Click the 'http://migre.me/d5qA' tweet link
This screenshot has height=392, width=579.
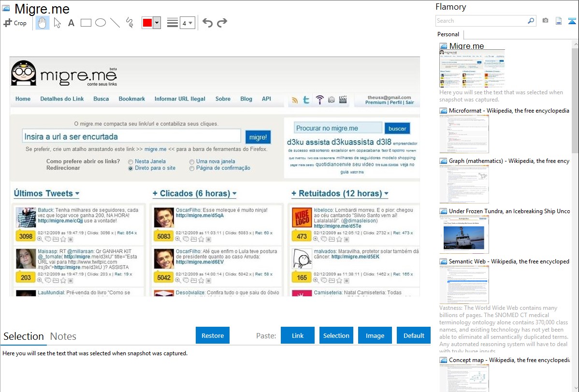tap(200, 216)
